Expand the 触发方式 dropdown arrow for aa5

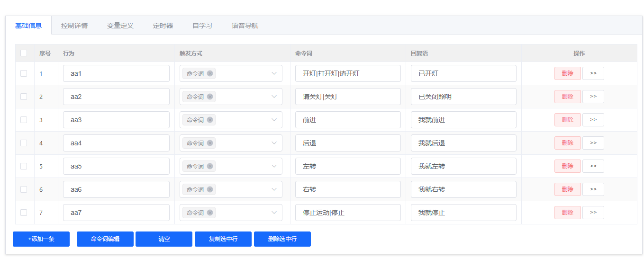point(274,166)
